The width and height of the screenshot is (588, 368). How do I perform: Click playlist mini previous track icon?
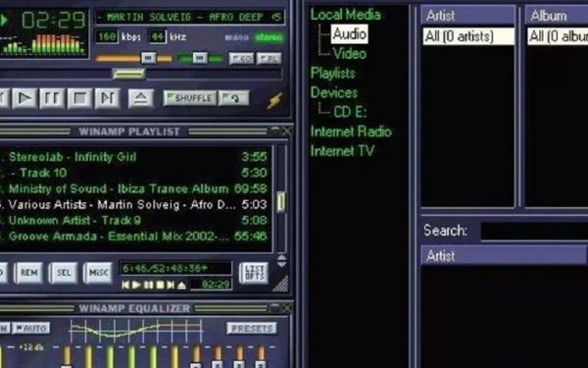[125, 285]
